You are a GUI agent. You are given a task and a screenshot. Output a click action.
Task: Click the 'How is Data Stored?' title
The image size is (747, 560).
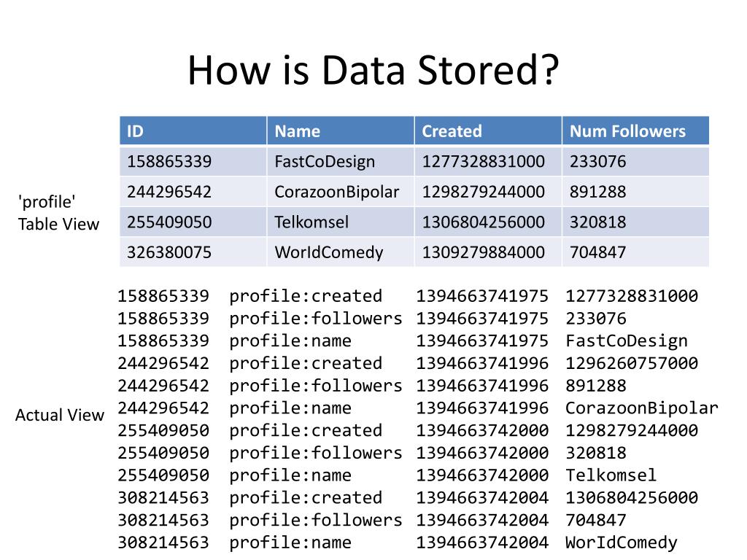coord(373,71)
